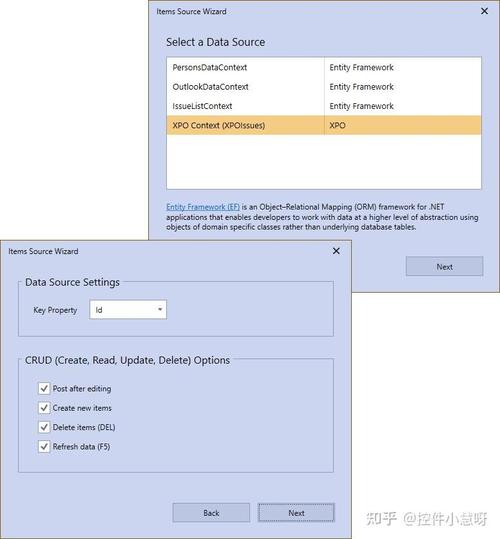Image resolution: width=500 pixels, height=539 pixels.
Task: Toggle Delete items (DEL) checkbox
Action: (44, 427)
